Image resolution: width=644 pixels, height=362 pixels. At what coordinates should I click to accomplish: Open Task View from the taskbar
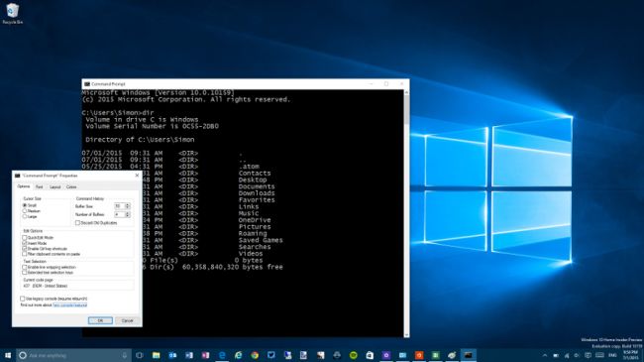click(x=140, y=355)
